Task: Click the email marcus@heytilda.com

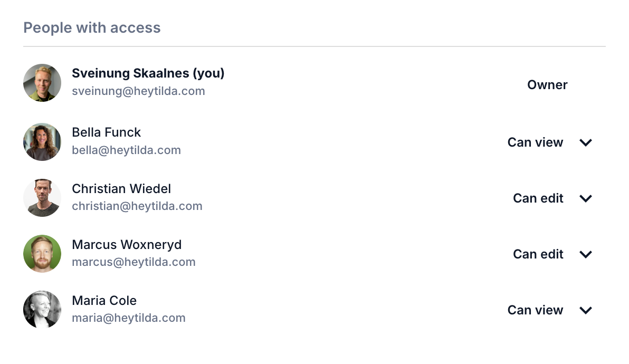Action: [134, 262]
